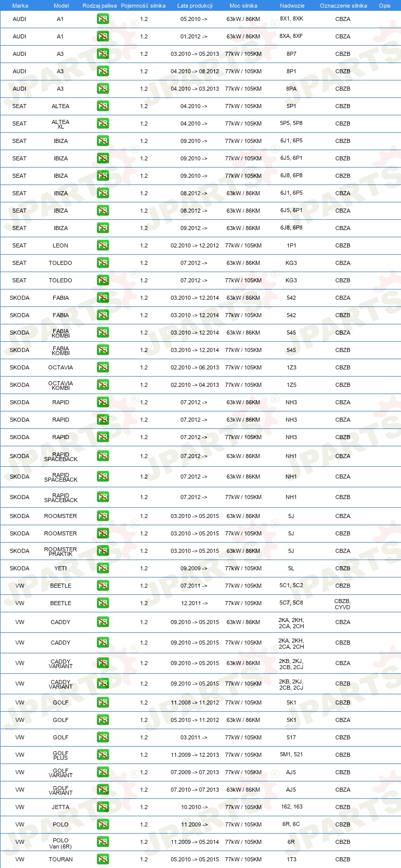The height and width of the screenshot is (868, 401).
Task: Click the fuel icon in Seat Toledo CBZB row
Action: tap(103, 280)
